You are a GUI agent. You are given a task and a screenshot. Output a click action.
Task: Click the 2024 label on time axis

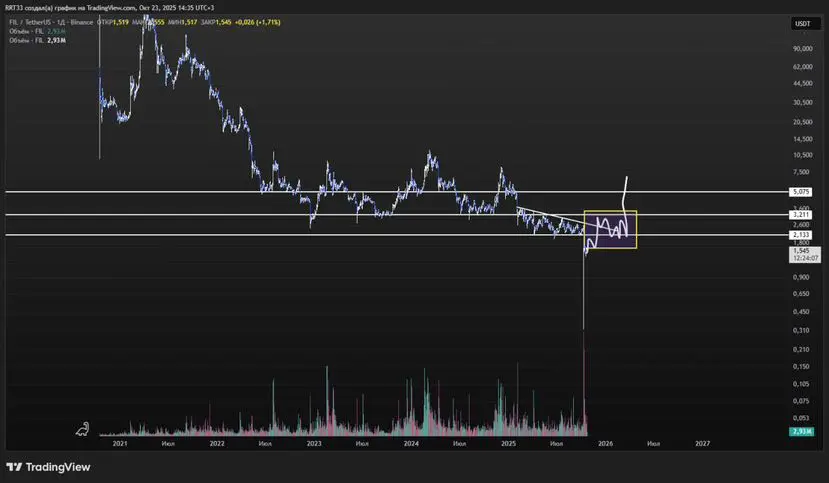411,444
